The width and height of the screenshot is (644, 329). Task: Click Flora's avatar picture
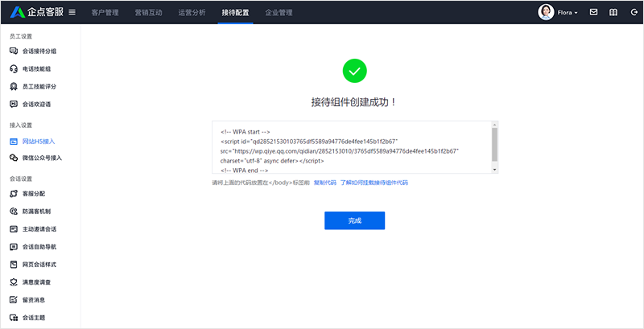pos(546,12)
